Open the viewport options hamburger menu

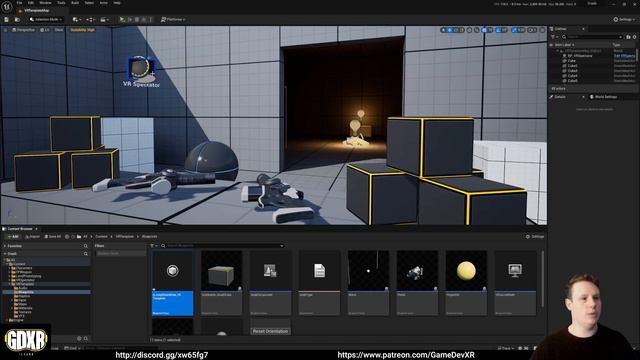(5, 30)
